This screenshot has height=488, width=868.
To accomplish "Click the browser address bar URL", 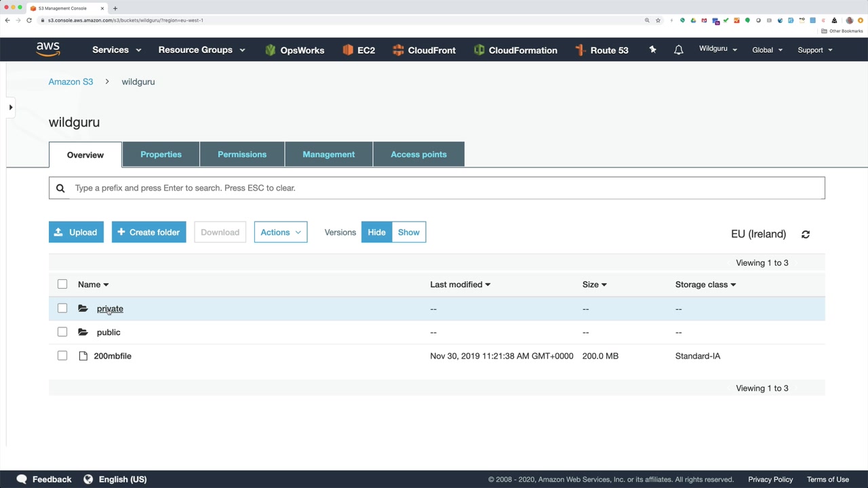I will coord(125,20).
